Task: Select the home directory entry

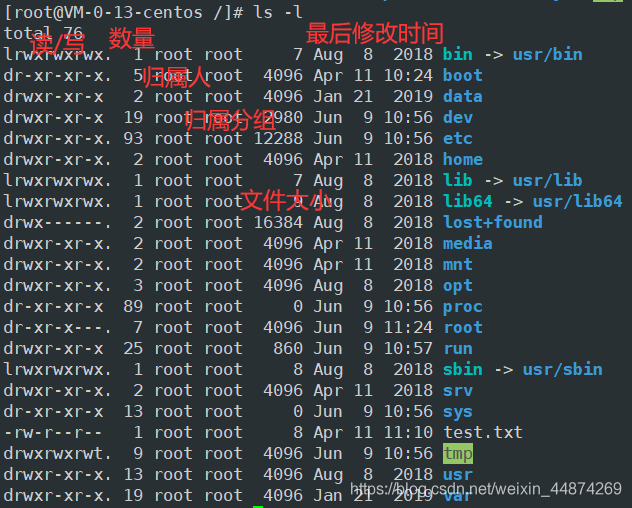Action: pos(463,159)
